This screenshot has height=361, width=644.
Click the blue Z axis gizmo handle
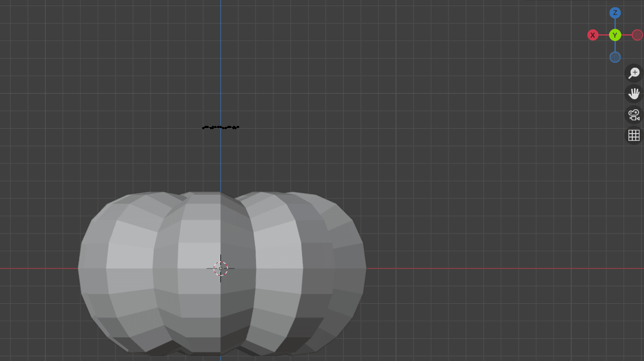click(615, 13)
